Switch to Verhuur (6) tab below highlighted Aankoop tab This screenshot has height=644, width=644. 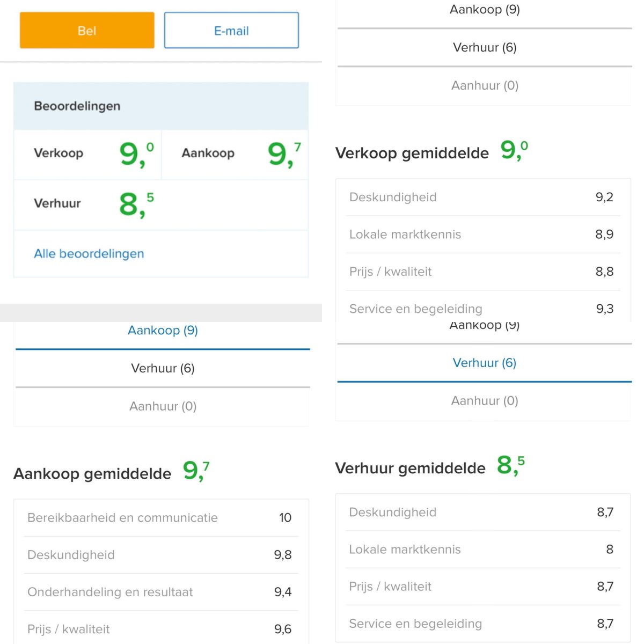(x=163, y=369)
